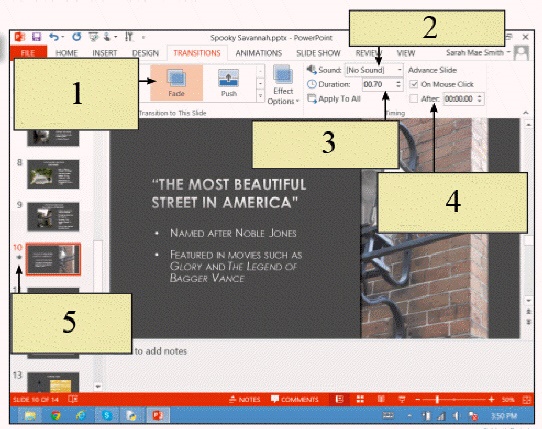Click the network signal icon in the system tray
Screen dimensions: 542x429
point(441,416)
